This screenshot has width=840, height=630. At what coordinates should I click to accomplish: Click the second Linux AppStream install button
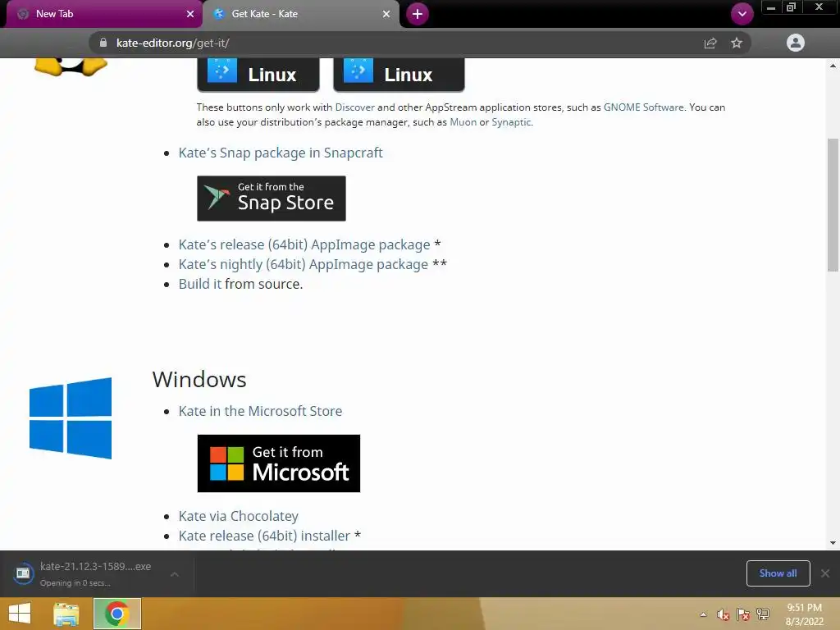point(399,75)
